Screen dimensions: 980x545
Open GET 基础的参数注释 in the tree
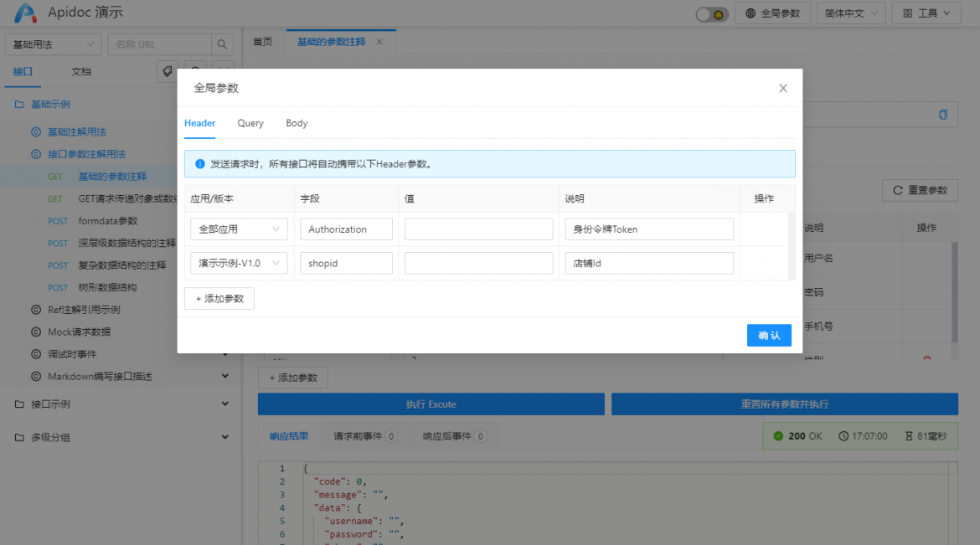pyautogui.click(x=112, y=177)
